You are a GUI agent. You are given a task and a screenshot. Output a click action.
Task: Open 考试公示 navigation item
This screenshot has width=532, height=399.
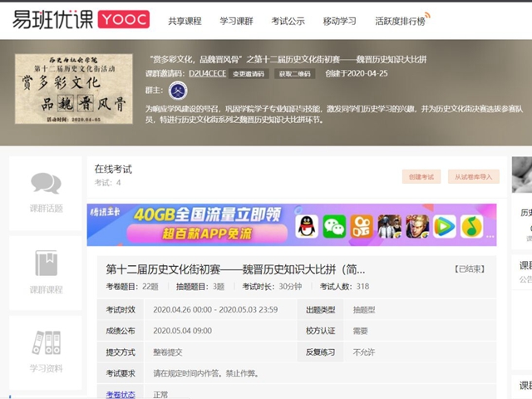point(288,21)
